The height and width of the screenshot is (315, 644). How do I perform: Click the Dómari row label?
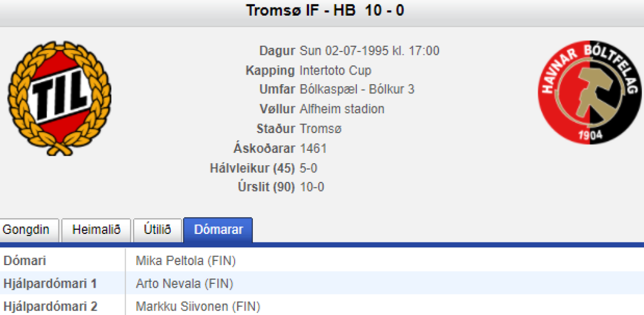click(25, 261)
